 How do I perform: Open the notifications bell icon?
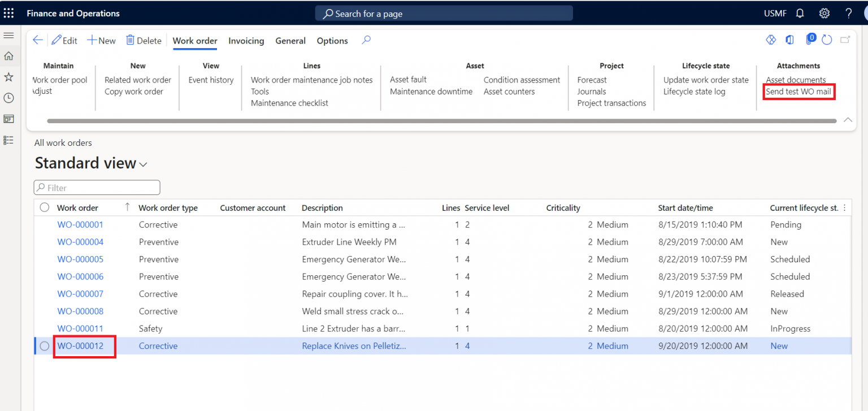point(800,12)
